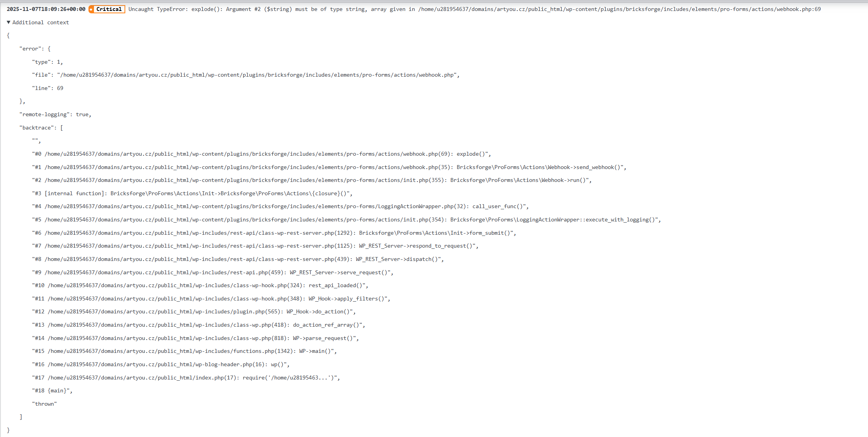Click the "type": 1 line
The image size is (868, 437).
click(x=47, y=62)
